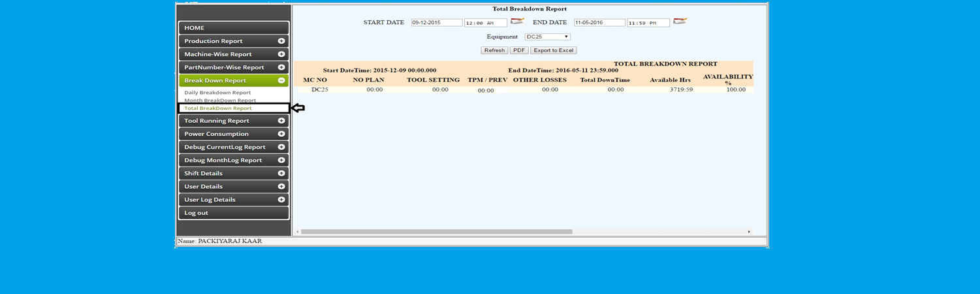The width and height of the screenshot is (980, 294).
Task: Open the Equipment DC25 dropdown
Action: [x=547, y=37]
